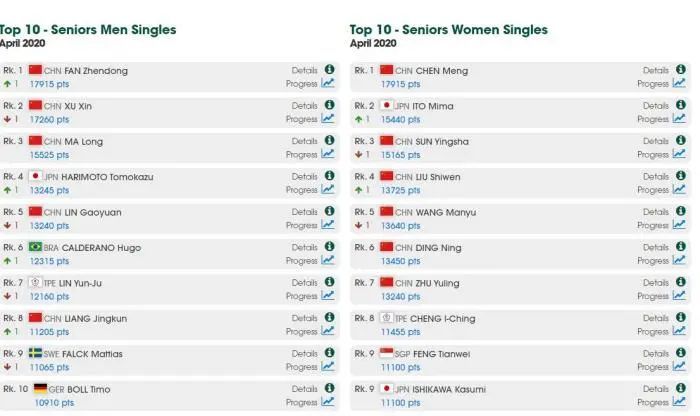Click the China flag beside ZHU Yuling
The height and width of the screenshot is (416, 700).
pyautogui.click(x=386, y=282)
